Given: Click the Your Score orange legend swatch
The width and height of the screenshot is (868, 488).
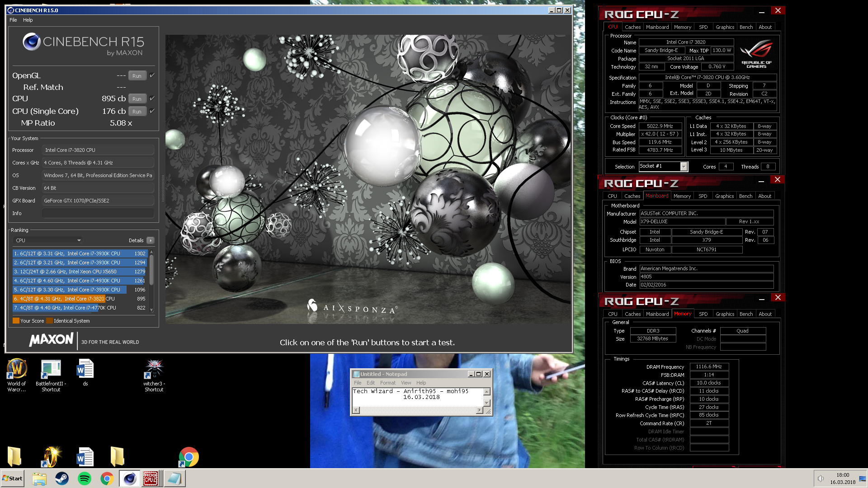Looking at the screenshot, I should (x=16, y=321).
